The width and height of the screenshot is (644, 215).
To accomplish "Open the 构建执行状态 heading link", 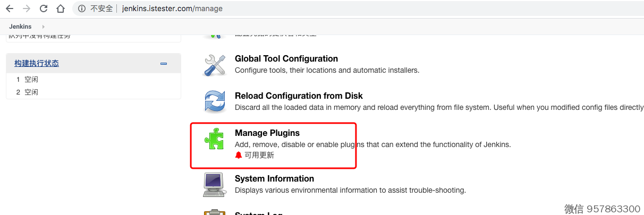I will coord(37,63).
